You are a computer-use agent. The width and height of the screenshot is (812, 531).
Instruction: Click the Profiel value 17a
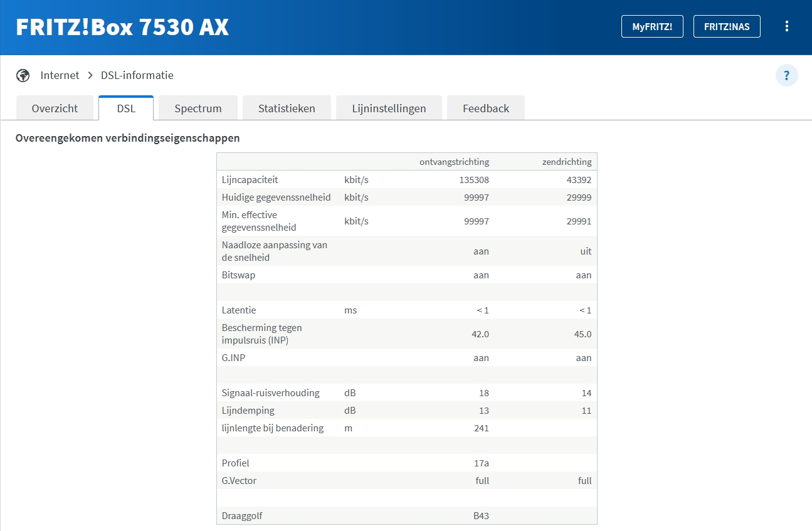pos(481,463)
